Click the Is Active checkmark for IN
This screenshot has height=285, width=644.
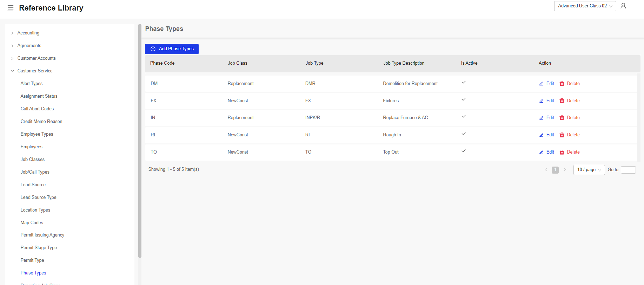pos(464,116)
